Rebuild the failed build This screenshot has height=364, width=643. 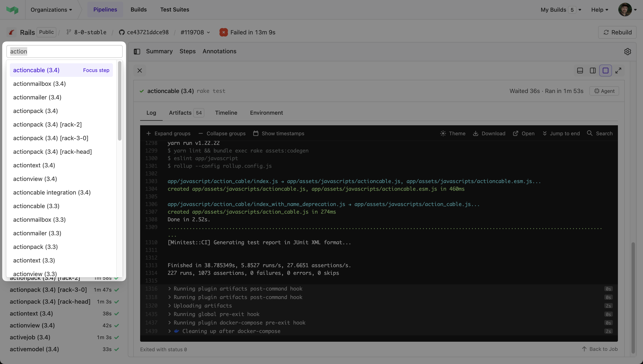click(x=617, y=32)
